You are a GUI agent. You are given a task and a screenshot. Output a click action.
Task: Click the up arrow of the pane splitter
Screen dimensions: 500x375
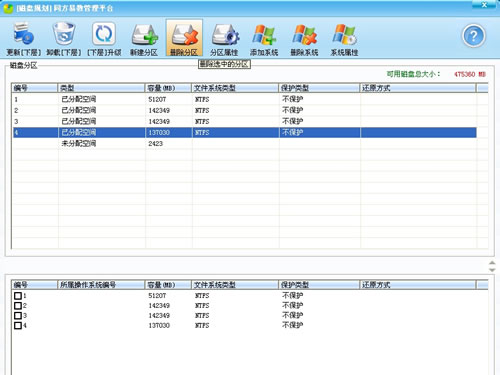pyautogui.click(x=492, y=263)
